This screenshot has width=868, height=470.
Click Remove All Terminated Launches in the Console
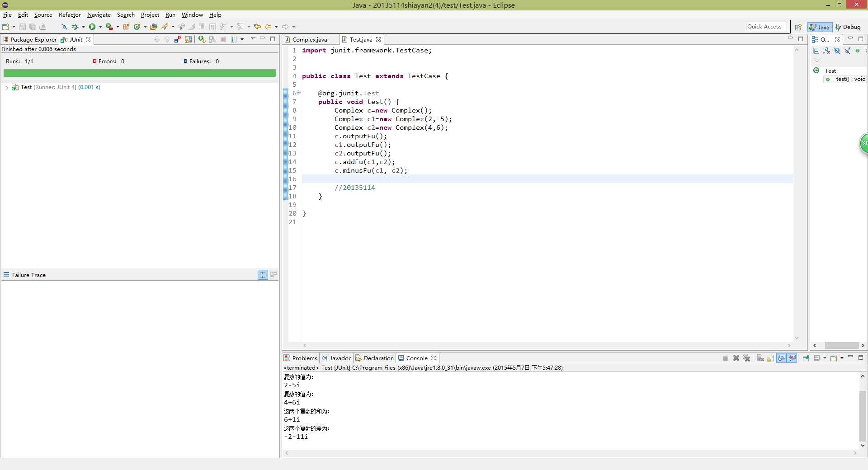746,358
